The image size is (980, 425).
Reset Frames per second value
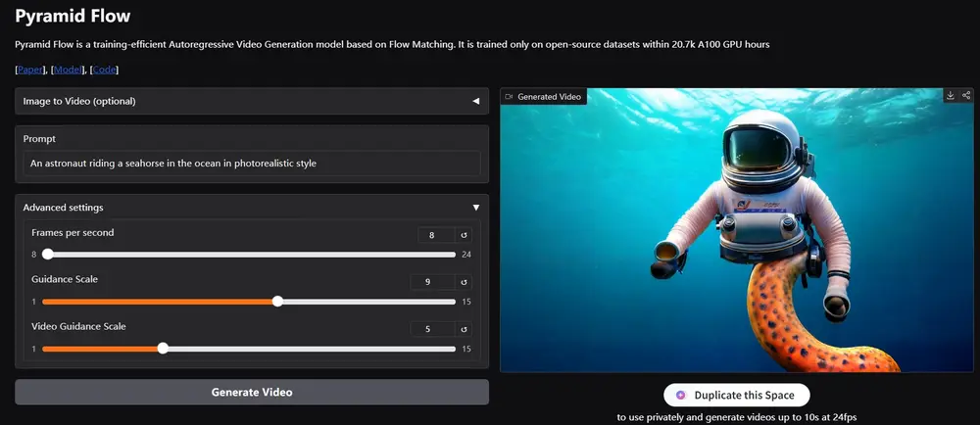tap(464, 235)
